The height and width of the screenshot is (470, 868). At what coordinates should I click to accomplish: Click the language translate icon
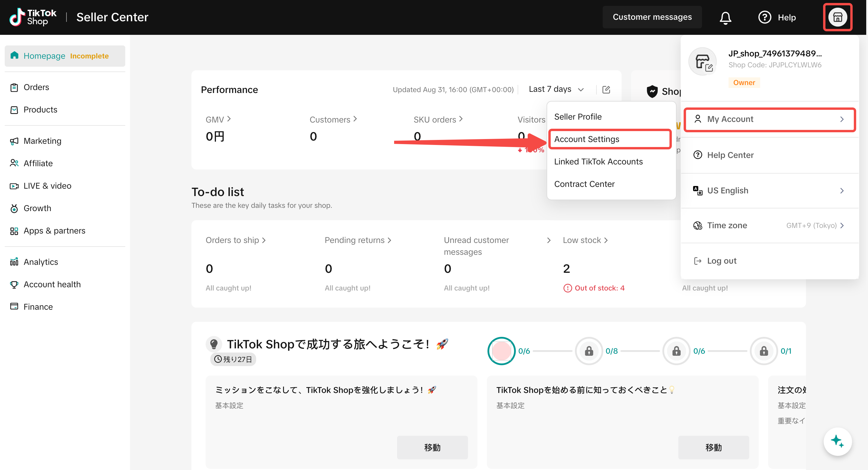coord(698,190)
